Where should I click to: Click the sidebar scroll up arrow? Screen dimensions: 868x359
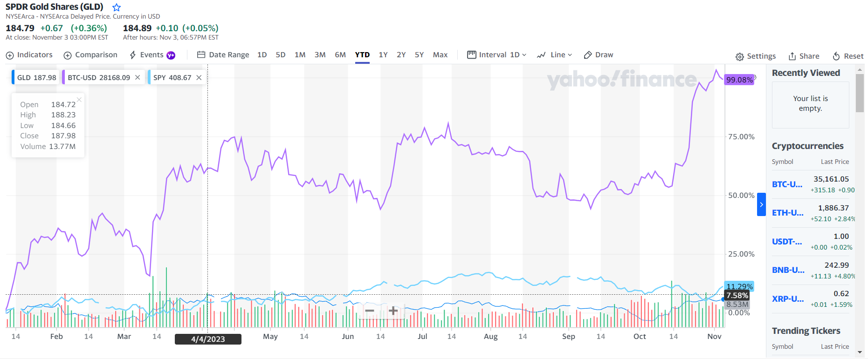(860, 69)
